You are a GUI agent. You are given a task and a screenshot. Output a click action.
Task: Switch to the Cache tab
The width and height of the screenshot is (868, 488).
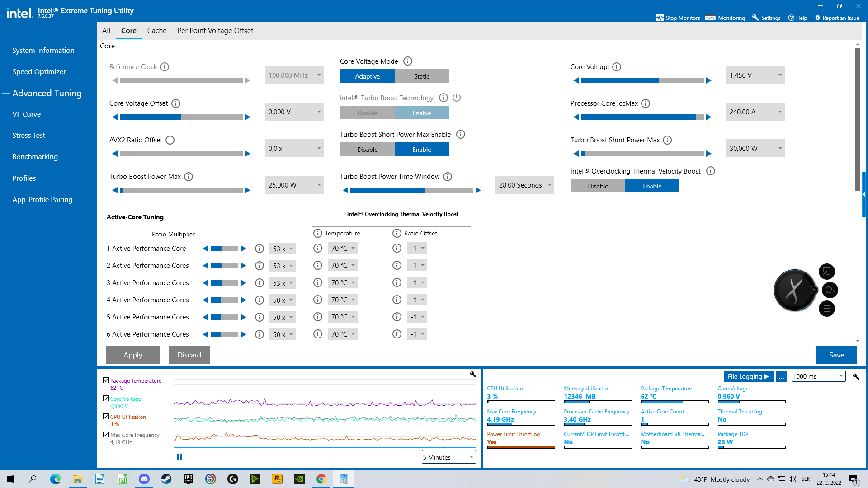157,30
